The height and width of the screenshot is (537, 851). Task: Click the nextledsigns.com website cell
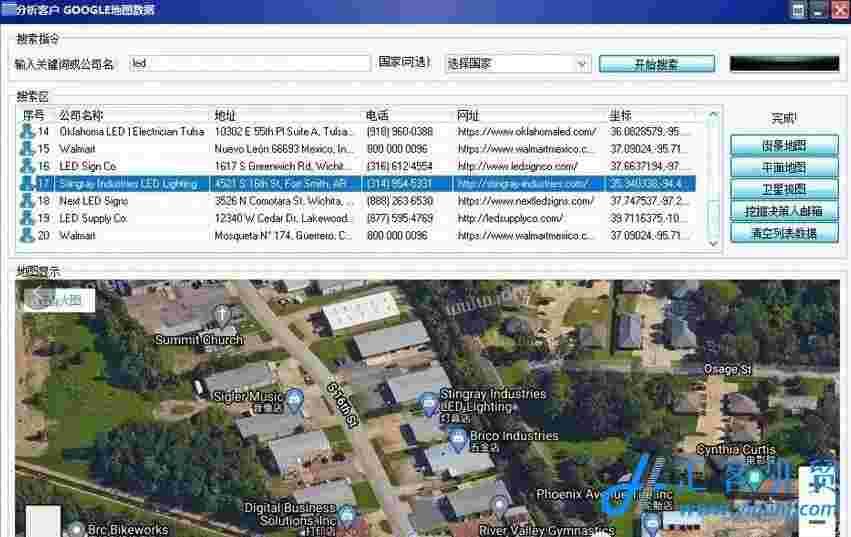coord(526,201)
